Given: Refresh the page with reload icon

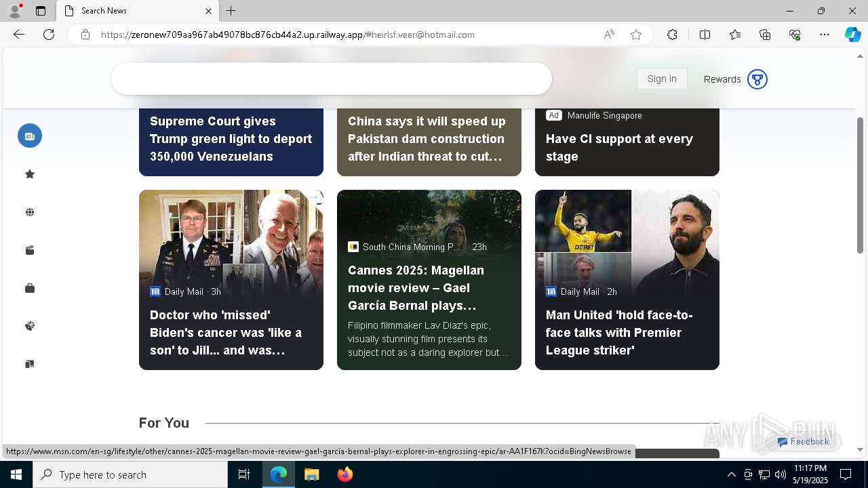Looking at the screenshot, I should click(49, 35).
